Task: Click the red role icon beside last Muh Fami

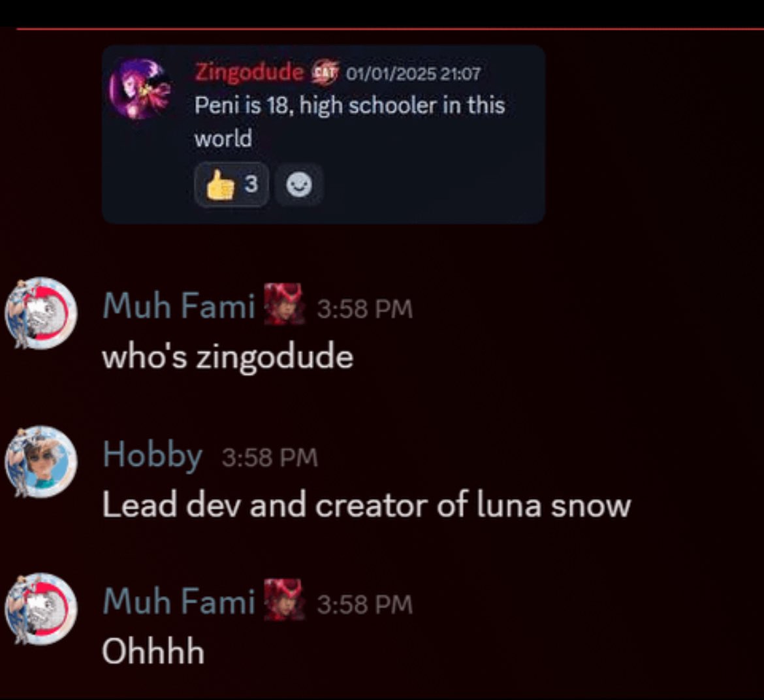Action: (x=284, y=599)
